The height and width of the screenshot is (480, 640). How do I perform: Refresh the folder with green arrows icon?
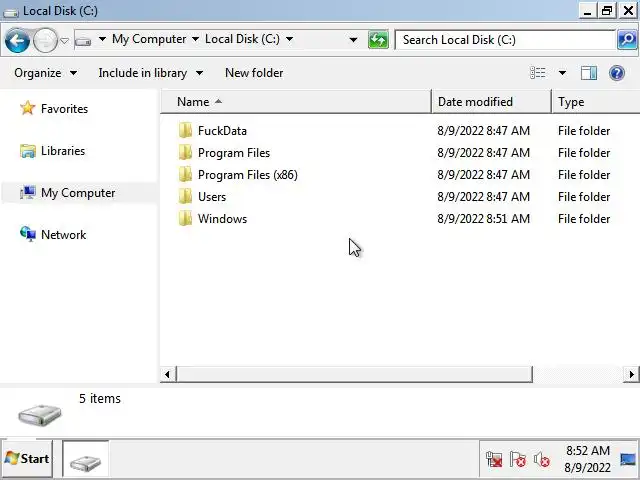[x=378, y=40]
